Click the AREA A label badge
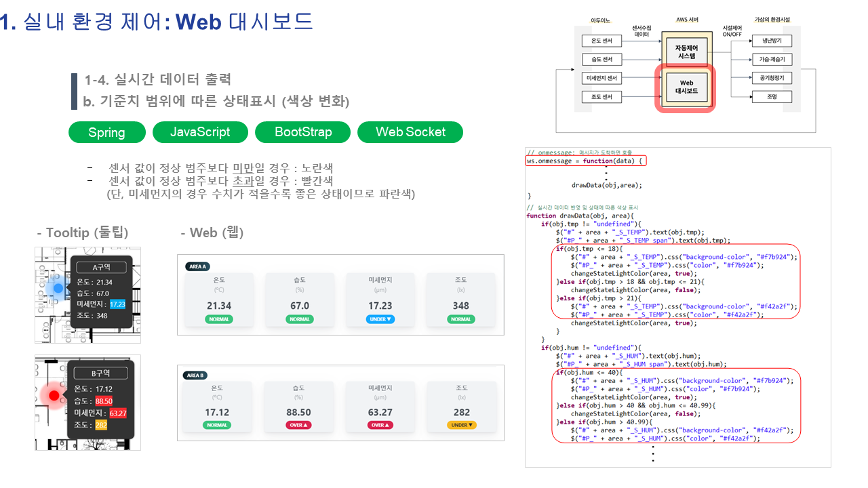 [197, 266]
